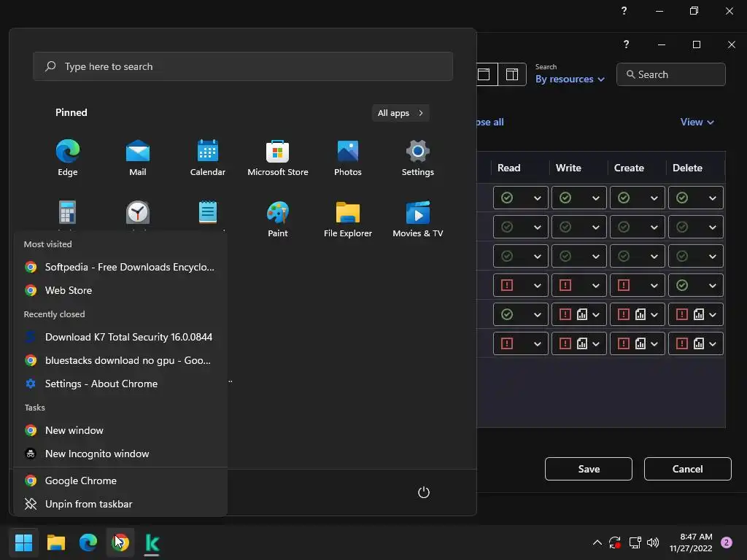This screenshot has height=560, width=747.
Task: Open Settings from pinned apps
Action: click(418, 158)
